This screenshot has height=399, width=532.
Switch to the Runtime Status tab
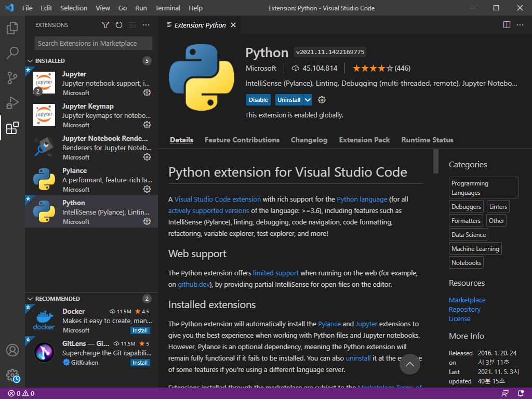(x=427, y=140)
